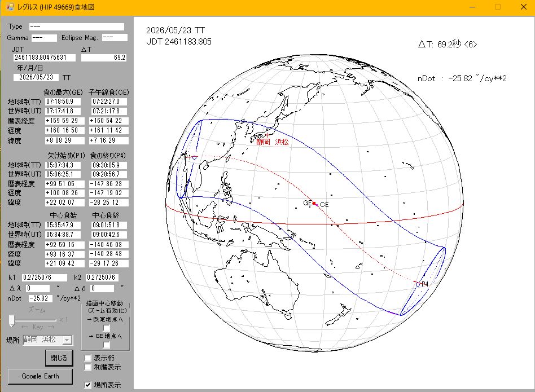Image resolution: width=535 pixels, height=392 pixels.
Task: Click the 年/月/日 date field
Action: click(36, 77)
